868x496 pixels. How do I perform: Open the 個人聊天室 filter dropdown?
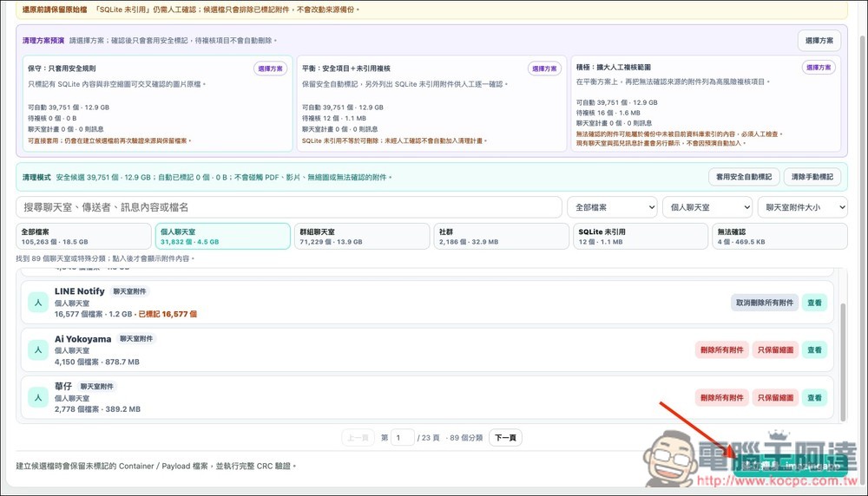tap(707, 207)
